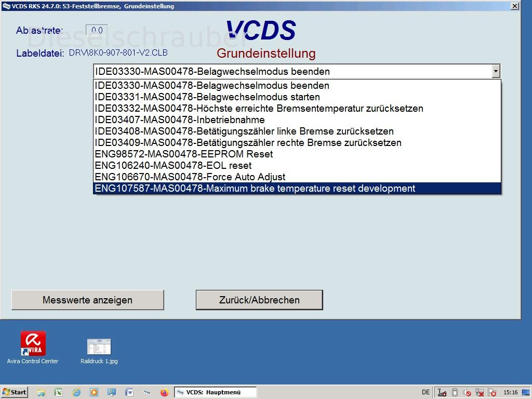Image resolution: width=532 pixels, height=399 pixels.
Task: Select ENG98572 EEPROM Reset entry
Action: 297,154
